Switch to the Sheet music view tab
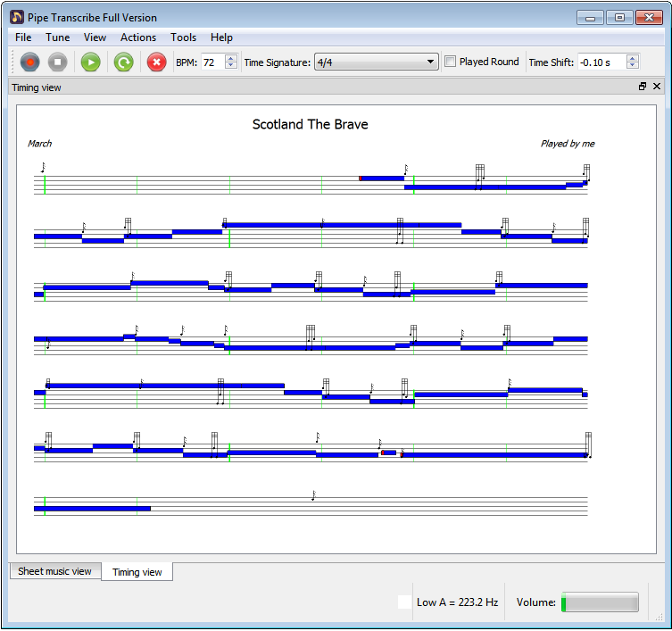672x631 pixels. [54, 571]
